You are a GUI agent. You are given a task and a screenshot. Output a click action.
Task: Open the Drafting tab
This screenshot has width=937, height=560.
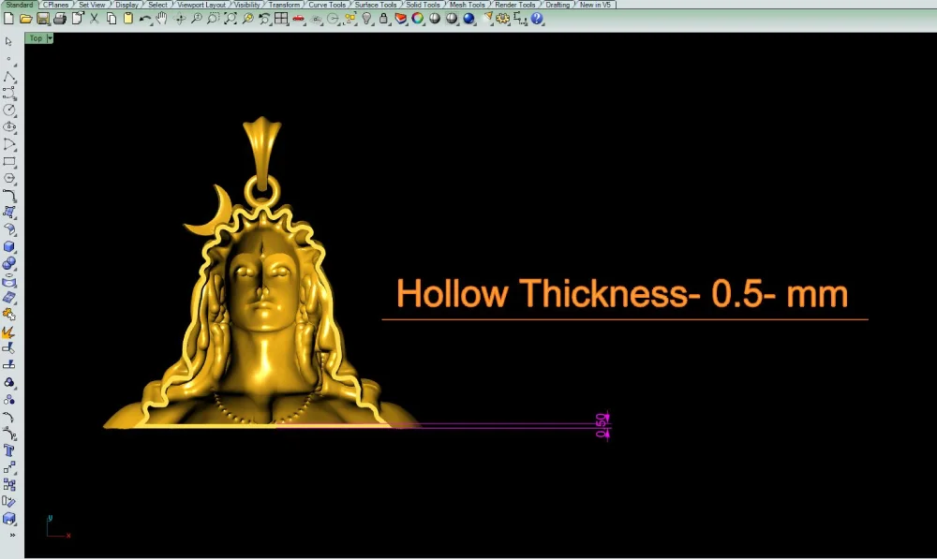pyautogui.click(x=558, y=4)
